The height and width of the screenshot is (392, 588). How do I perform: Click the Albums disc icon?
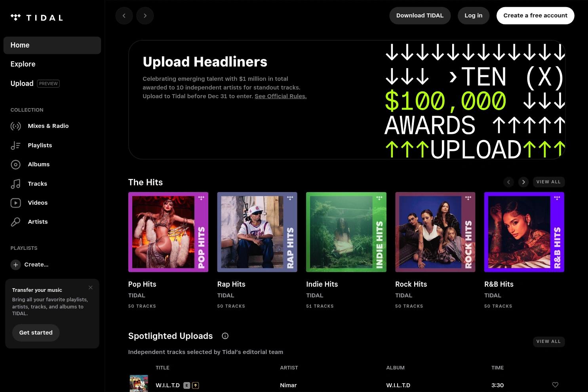15,165
